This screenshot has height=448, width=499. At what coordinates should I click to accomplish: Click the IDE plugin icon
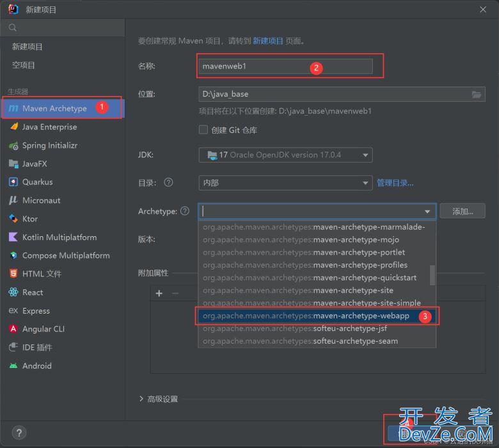pos(13,347)
